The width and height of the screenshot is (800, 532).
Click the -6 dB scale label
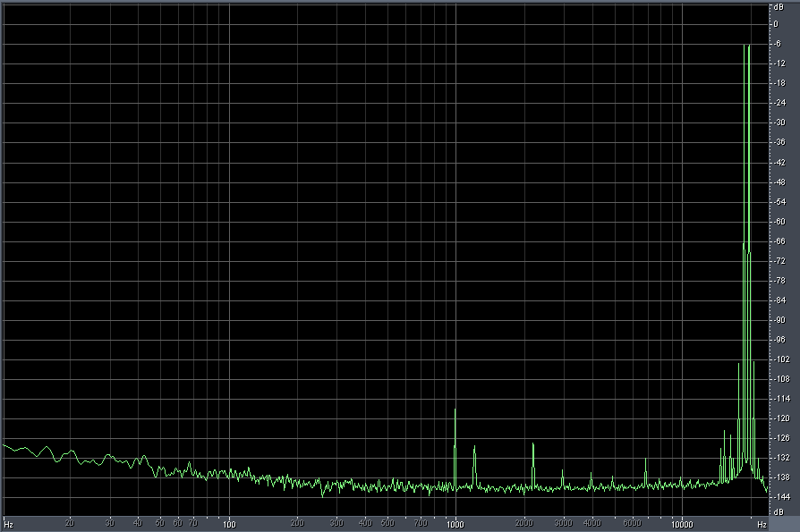778,44
